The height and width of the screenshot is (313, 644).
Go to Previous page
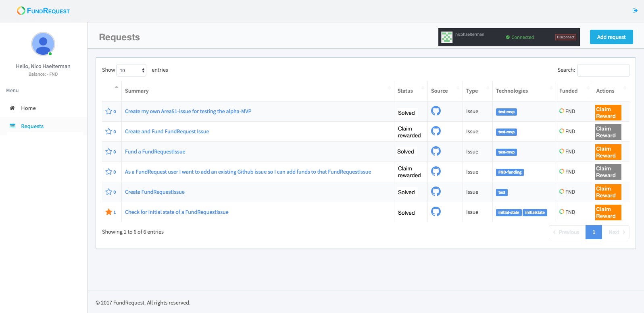tap(567, 232)
